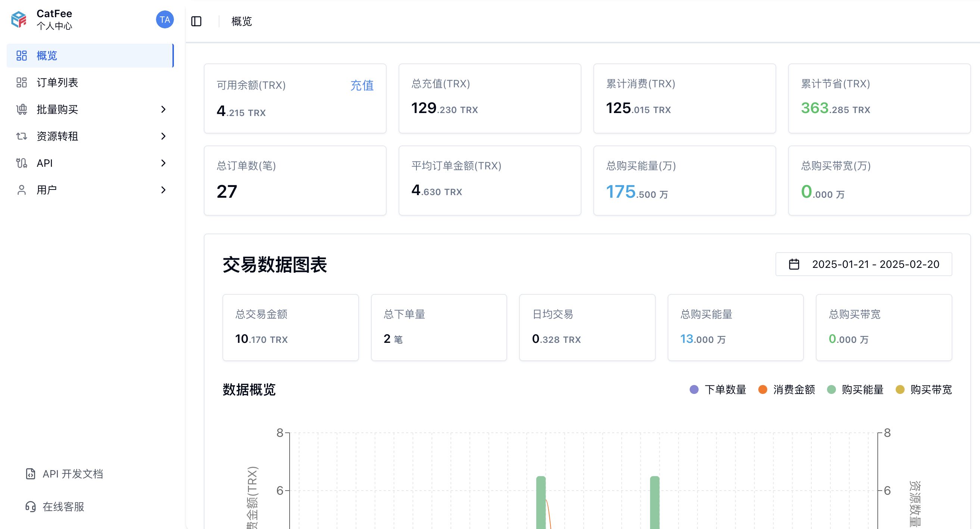Click the 累计消费 125.015 TRX value

tap(639, 109)
